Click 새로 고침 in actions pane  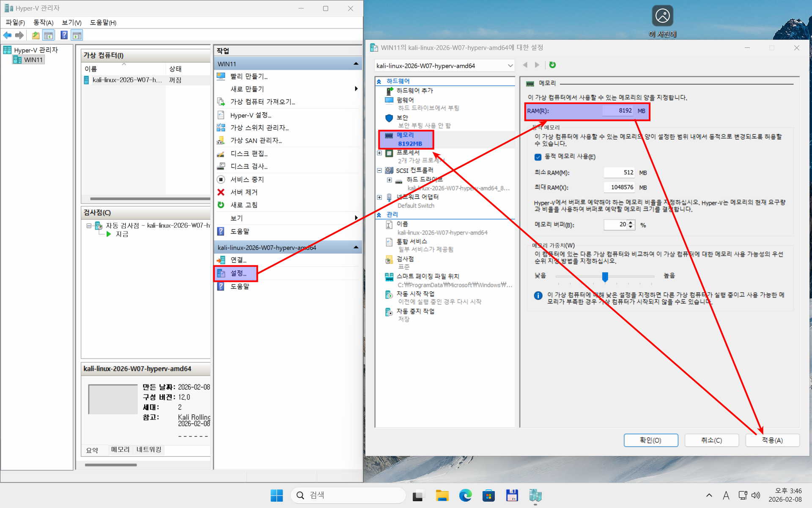(x=244, y=205)
